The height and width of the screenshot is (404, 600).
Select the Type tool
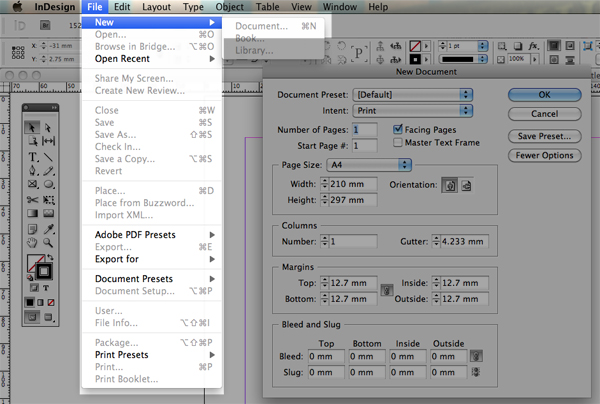32,157
